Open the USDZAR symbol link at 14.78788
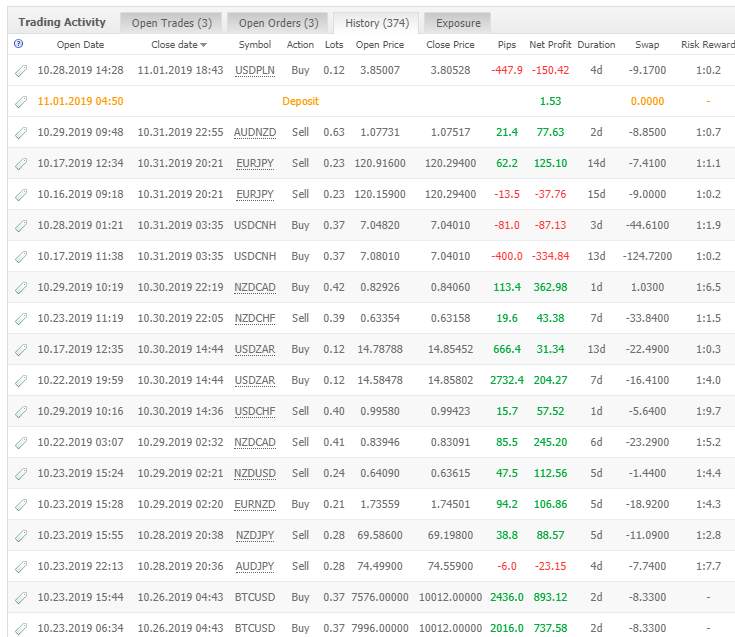The image size is (735, 637). [255, 349]
